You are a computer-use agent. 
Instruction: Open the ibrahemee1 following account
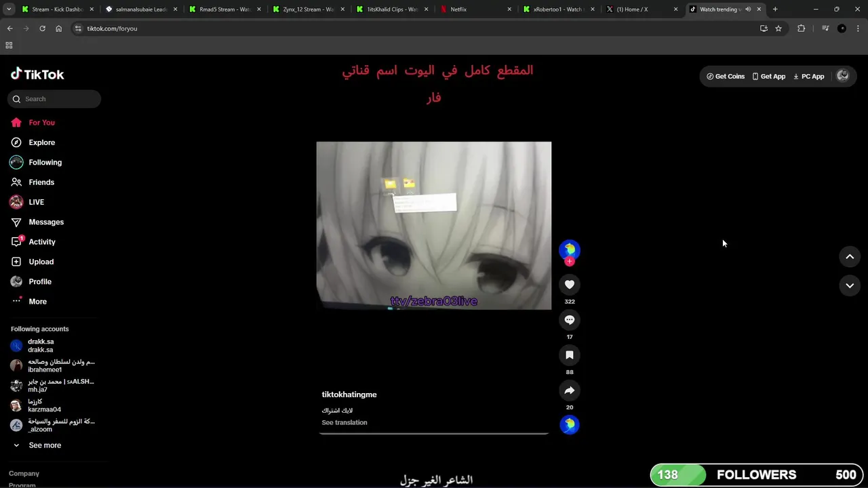(x=54, y=366)
